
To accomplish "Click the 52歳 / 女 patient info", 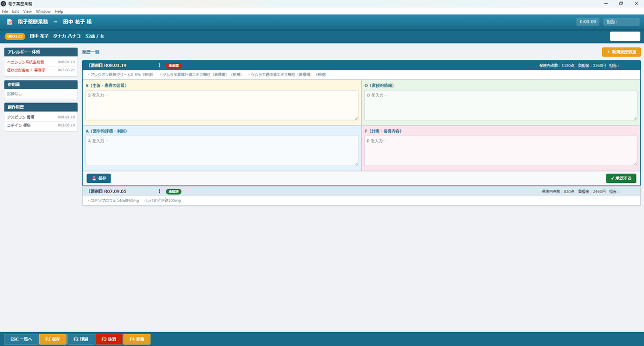I will pyautogui.click(x=95, y=36).
